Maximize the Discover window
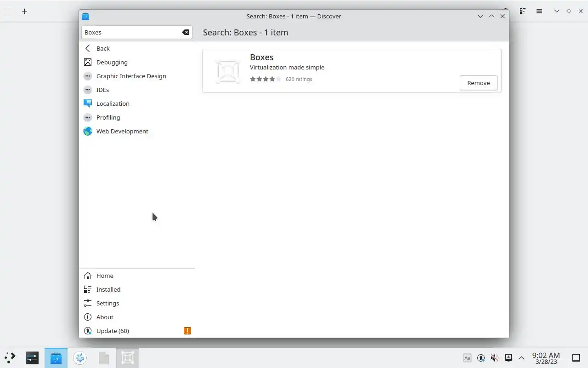 click(x=492, y=16)
